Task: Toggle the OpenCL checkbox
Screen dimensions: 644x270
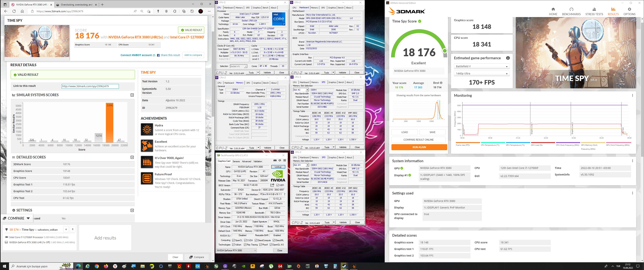Action: coord(233,240)
